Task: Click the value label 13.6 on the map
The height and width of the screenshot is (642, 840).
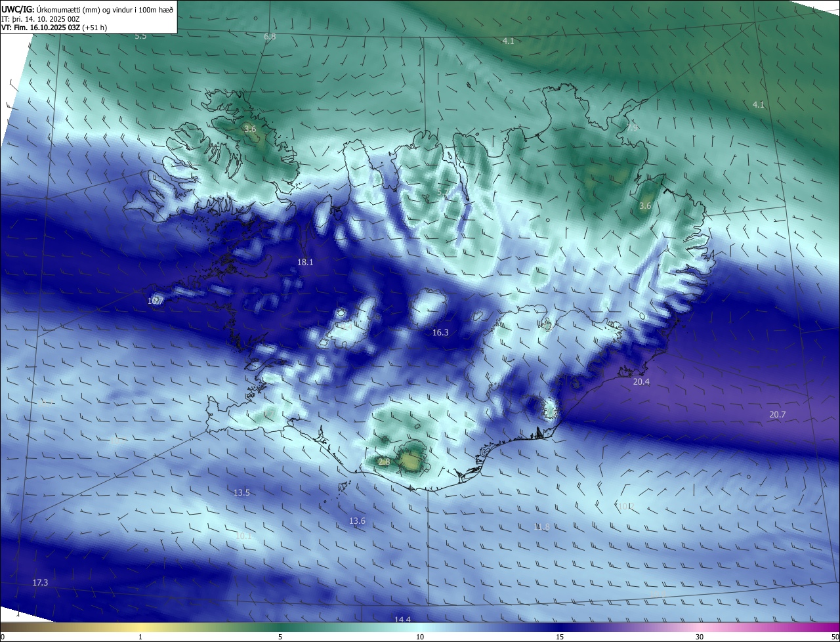Action: (x=357, y=521)
